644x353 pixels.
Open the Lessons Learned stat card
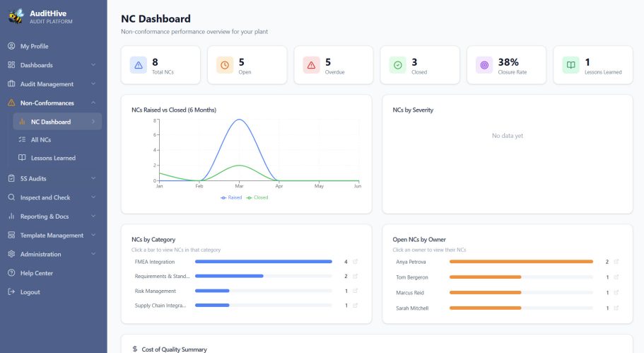tap(593, 65)
